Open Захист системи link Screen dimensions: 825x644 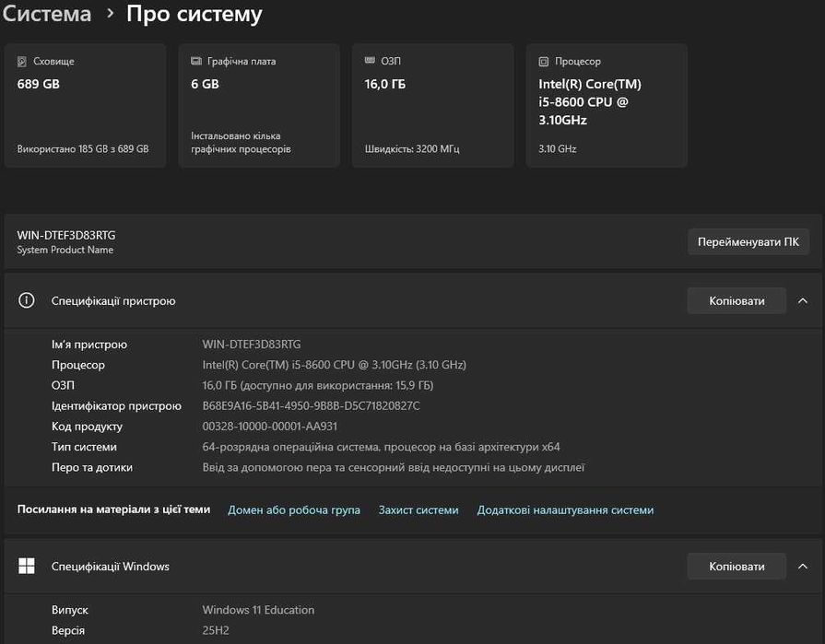(x=418, y=509)
